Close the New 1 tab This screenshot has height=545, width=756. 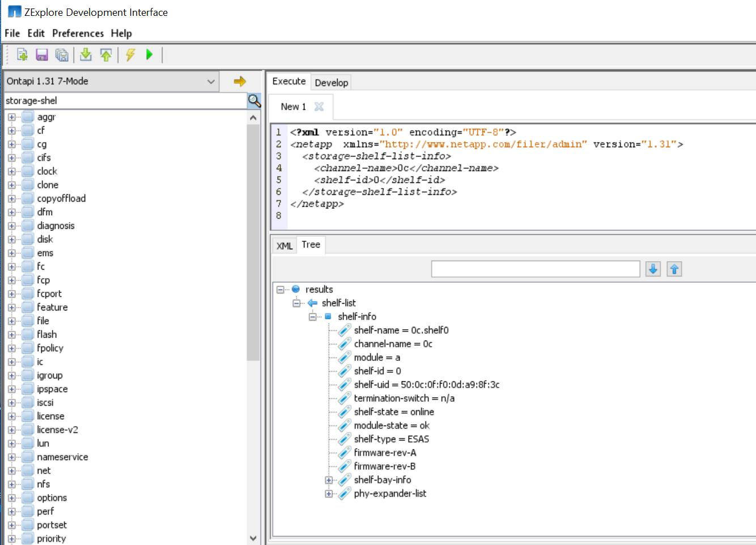point(319,107)
